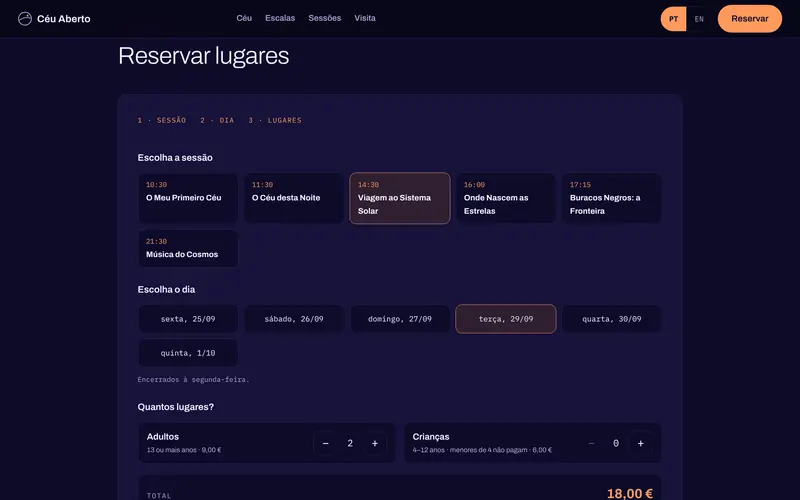
Task: Click the total price '18,00 €'
Action: 630,493
